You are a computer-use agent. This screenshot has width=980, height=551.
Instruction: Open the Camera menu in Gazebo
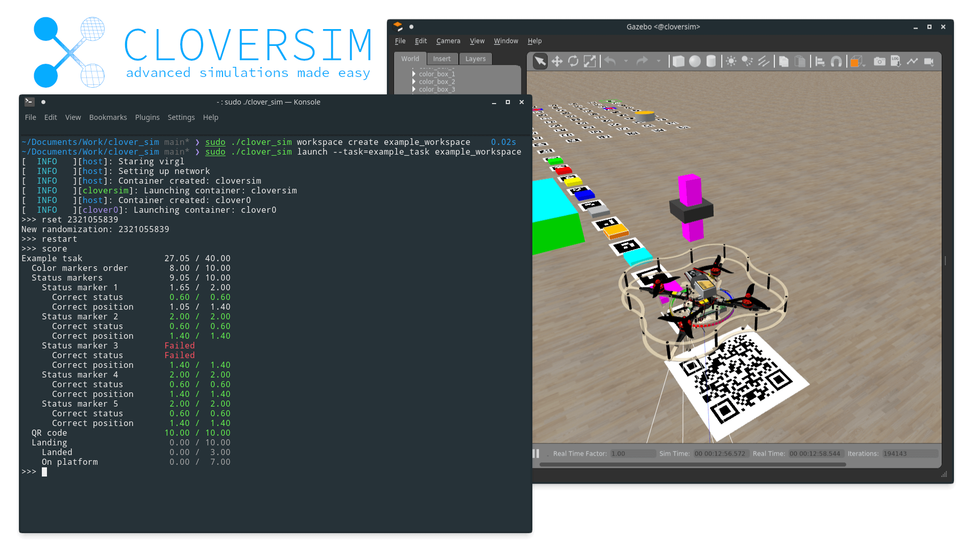click(448, 41)
